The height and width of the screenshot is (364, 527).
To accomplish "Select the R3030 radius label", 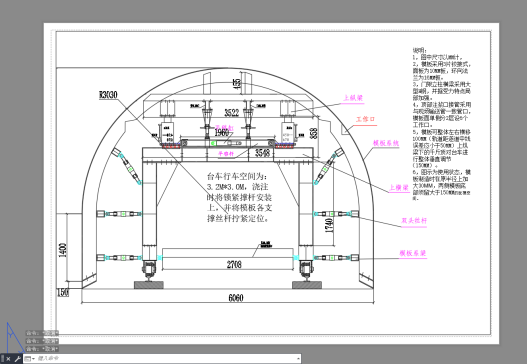I will 108,95.
